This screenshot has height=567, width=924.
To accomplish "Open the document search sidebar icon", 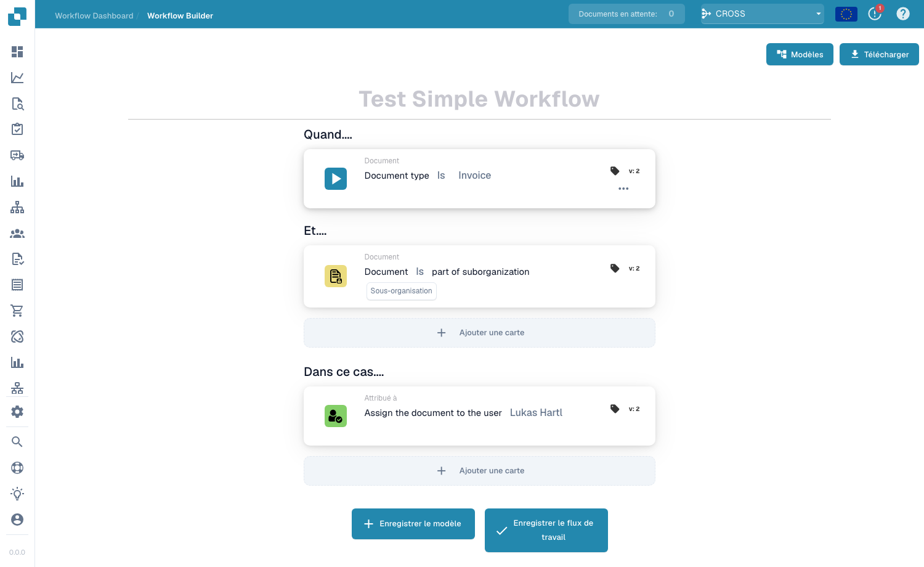I will (17, 104).
